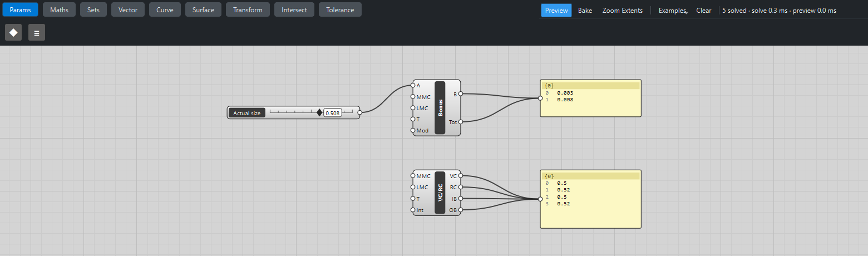Screen dimensions: 868x256
Task: Click Zoom Extents button
Action: 623,10
